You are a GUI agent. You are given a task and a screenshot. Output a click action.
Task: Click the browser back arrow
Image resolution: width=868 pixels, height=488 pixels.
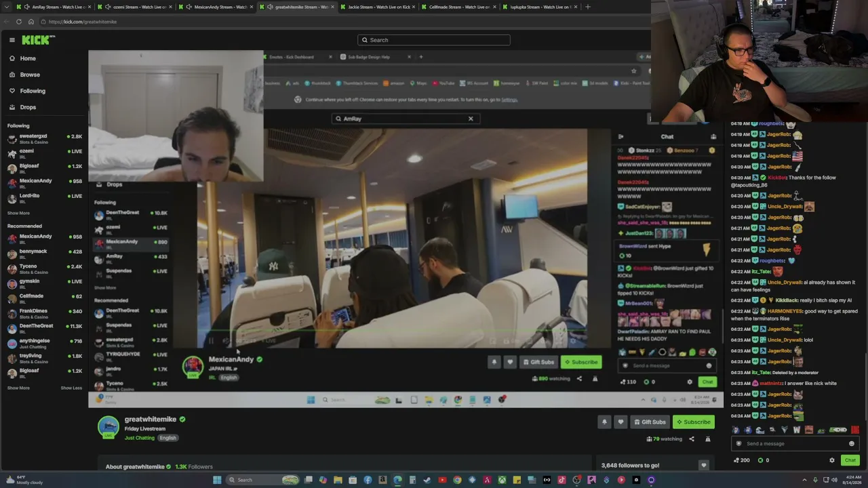(7, 22)
